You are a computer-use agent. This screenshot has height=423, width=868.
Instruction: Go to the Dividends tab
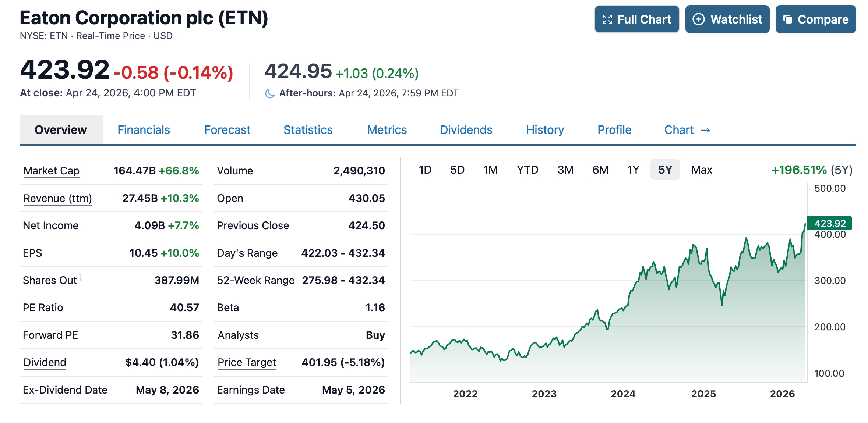(x=466, y=130)
